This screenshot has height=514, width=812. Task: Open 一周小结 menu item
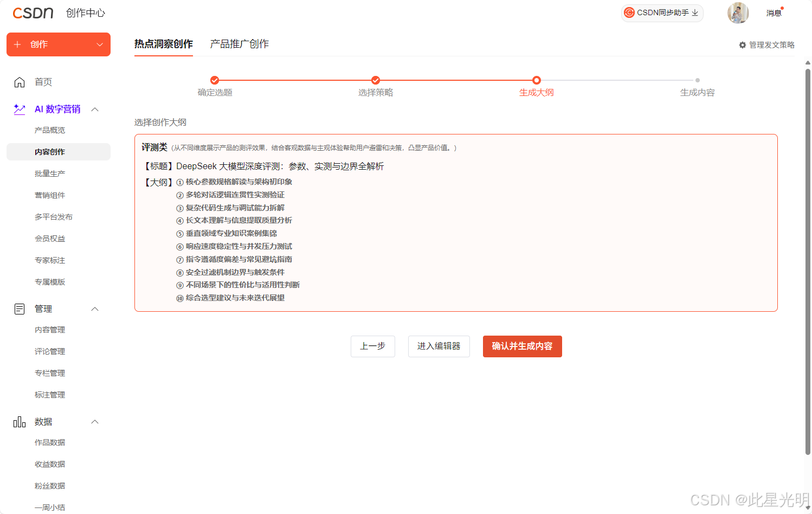point(50,507)
